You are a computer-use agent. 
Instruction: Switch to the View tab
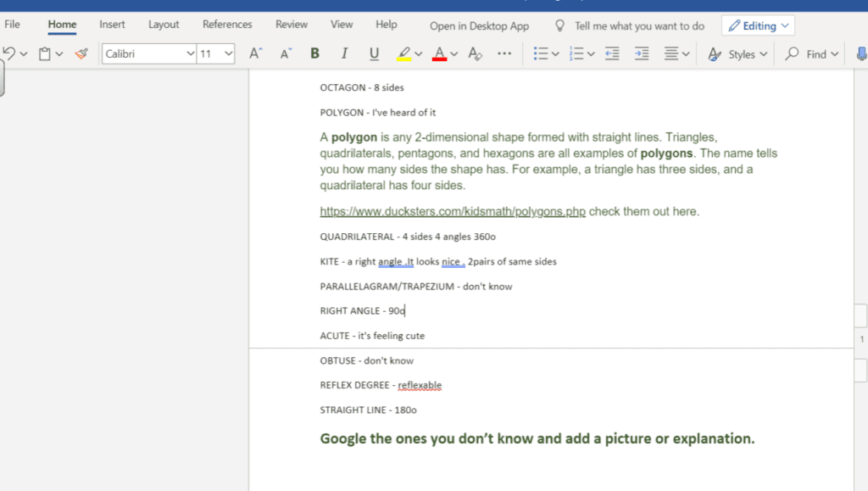point(342,25)
